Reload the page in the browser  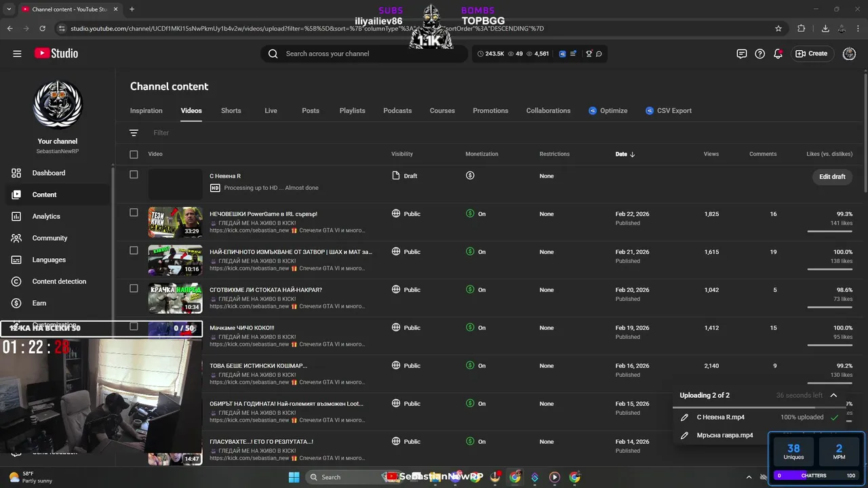coord(43,28)
